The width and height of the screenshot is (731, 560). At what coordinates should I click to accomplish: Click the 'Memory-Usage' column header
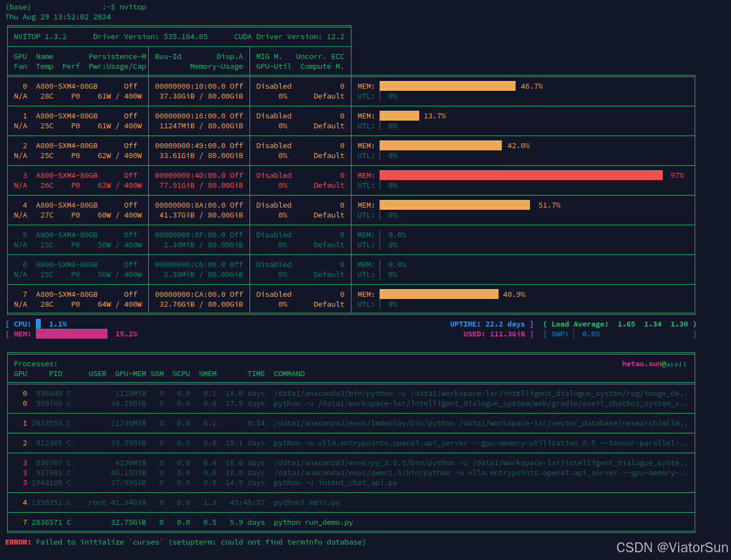point(216,67)
